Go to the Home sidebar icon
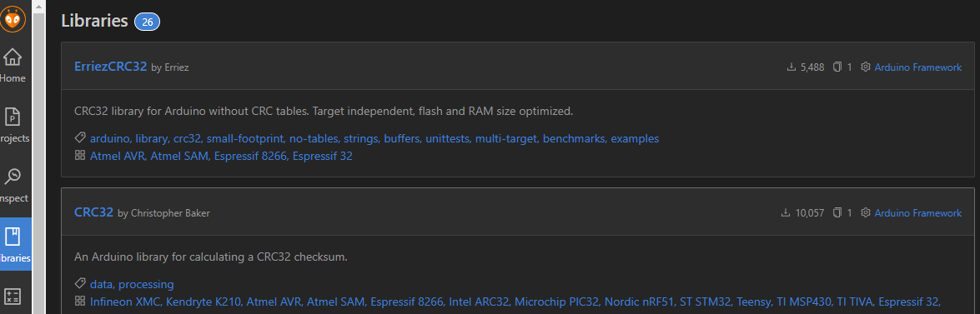980x314 pixels. pos(13,57)
